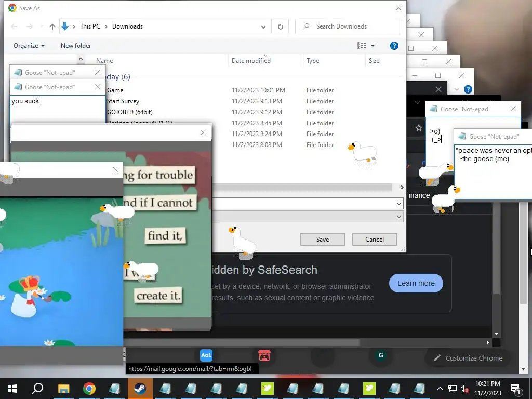
Task: Click the 11/2/2023 8:08 PM date cell
Action: coord(257,145)
